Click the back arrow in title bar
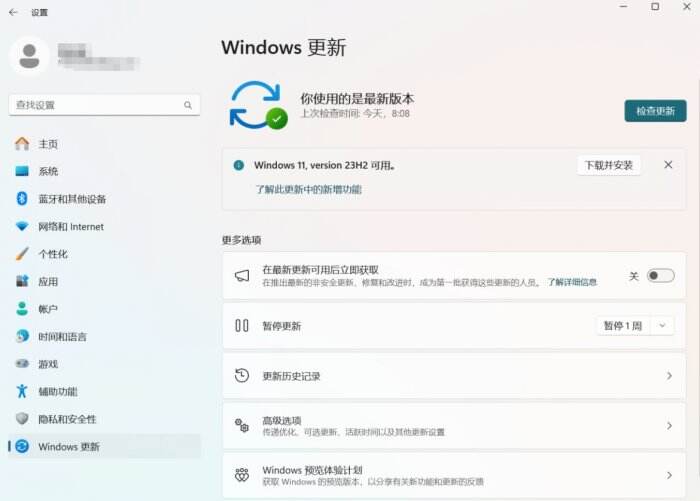The height and width of the screenshot is (501, 700). coord(13,12)
